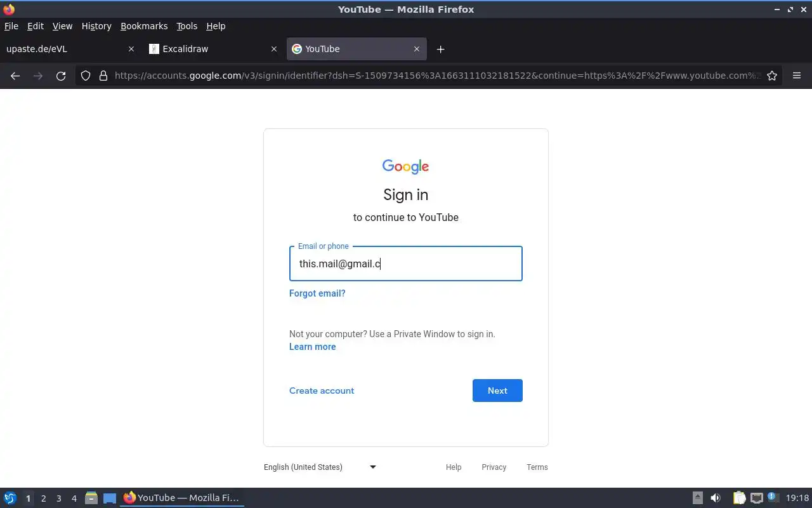Switch to workspace 2

point(43,498)
